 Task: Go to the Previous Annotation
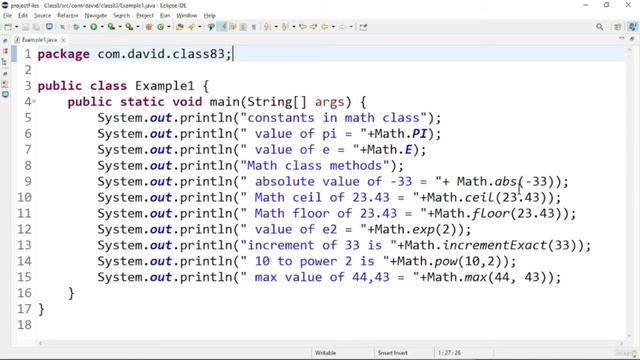click(285, 27)
